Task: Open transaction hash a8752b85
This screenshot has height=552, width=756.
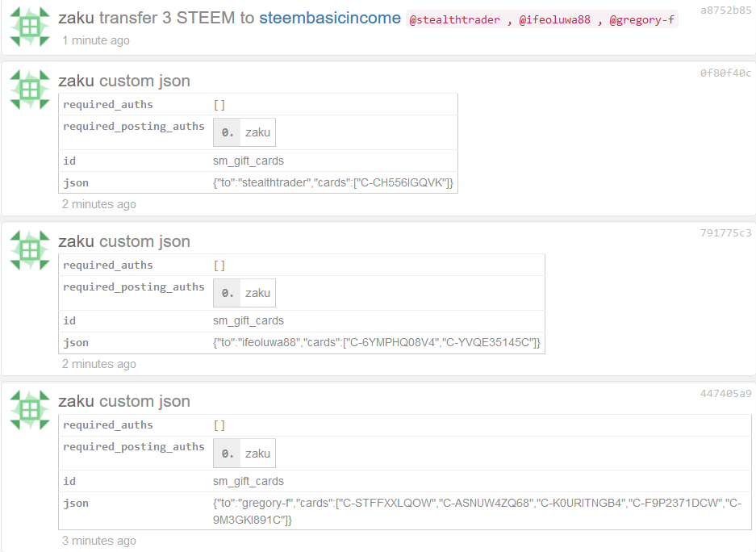Action: tap(725, 10)
